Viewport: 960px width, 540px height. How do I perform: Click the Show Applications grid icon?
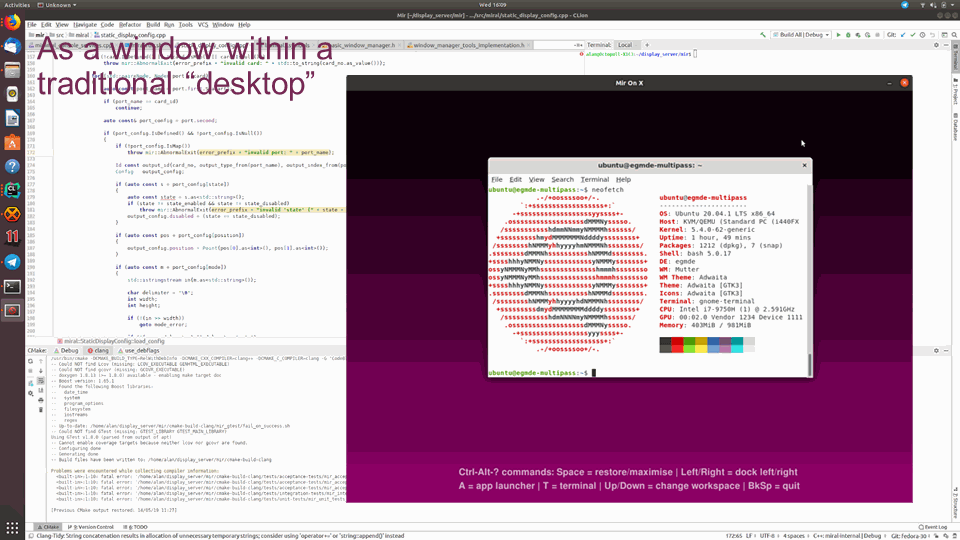pos(12,528)
